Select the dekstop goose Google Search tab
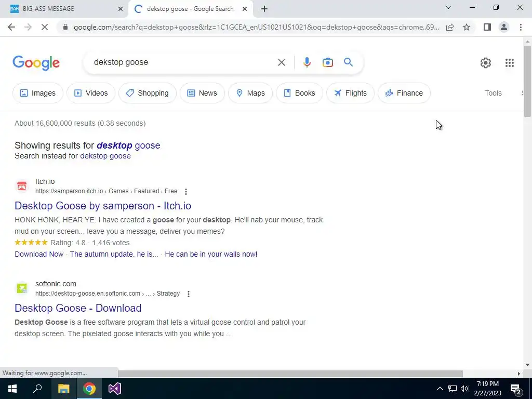Screen dimensions: 532x399 click(x=190, y=9)
